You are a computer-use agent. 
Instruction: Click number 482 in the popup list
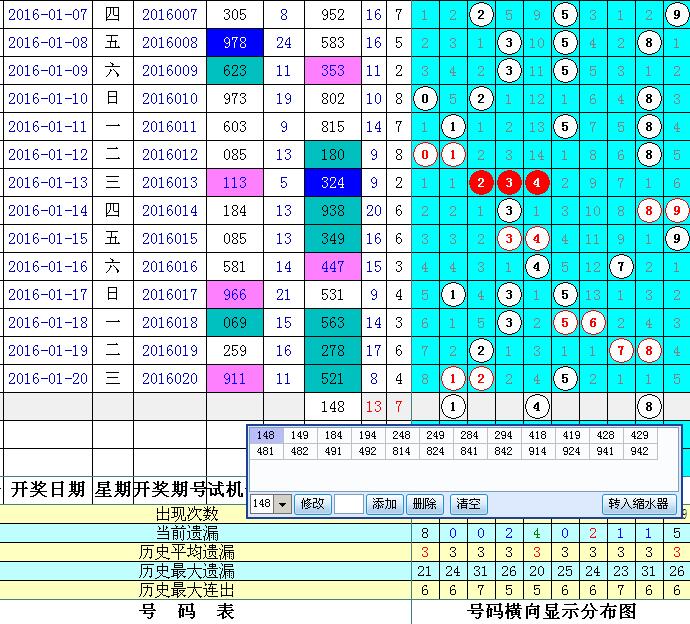pyautogui.click(x=300, y=451)
